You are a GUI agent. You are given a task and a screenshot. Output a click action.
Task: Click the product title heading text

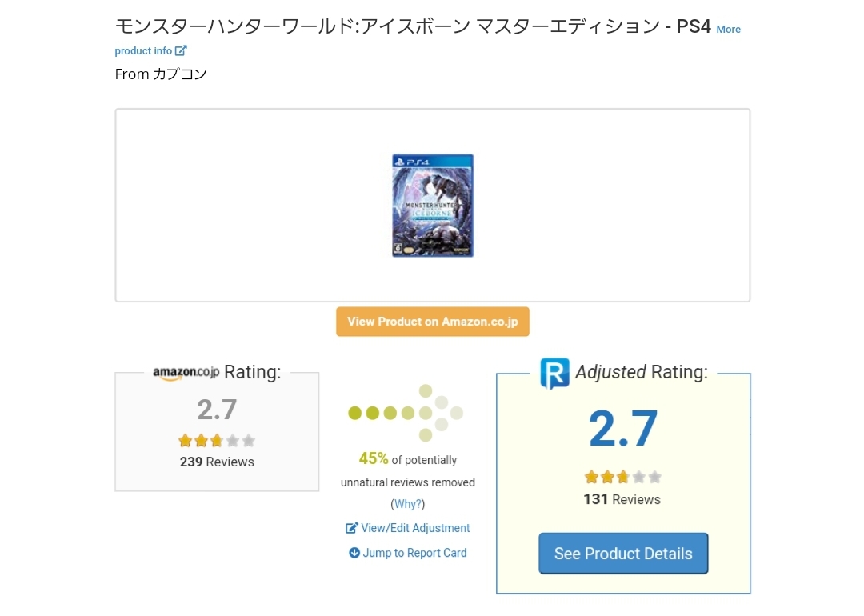[x=413, y=26]
